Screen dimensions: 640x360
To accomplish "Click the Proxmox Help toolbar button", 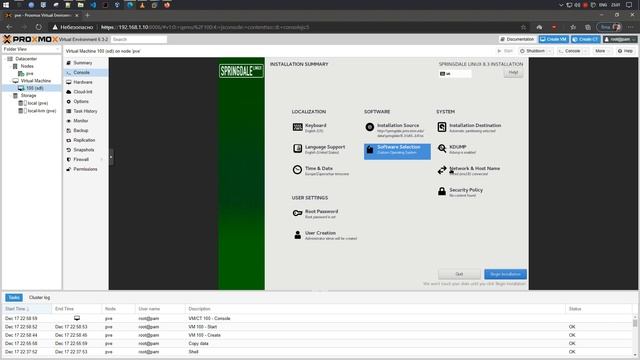I will (625, 51).
